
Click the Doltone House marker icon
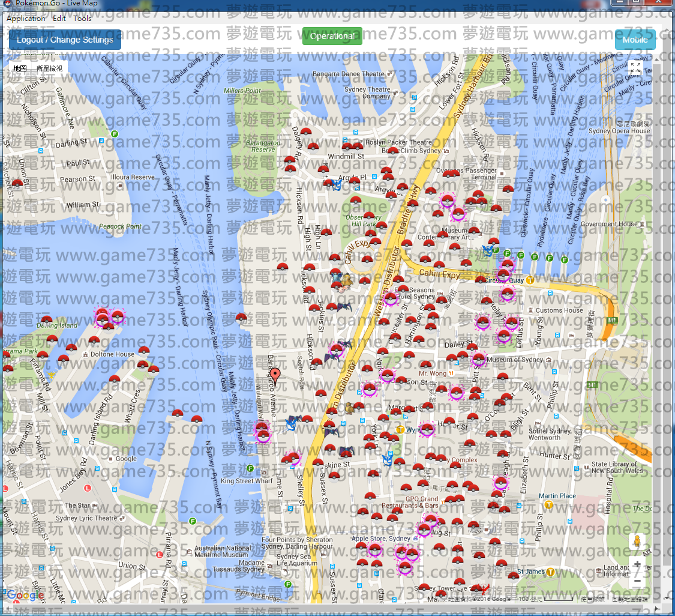click(x=85, y=354)
